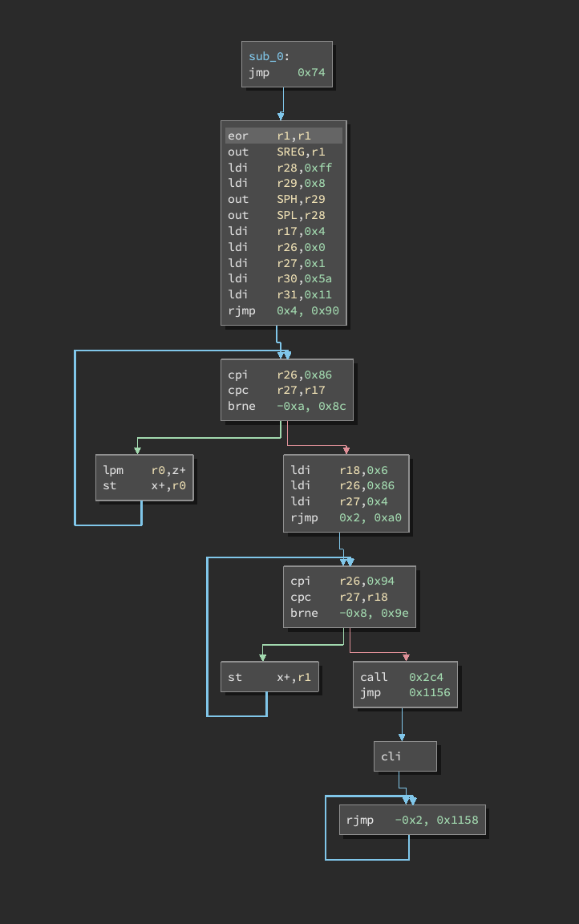Select the highlighted eor r1,r1 instruction

284,136
